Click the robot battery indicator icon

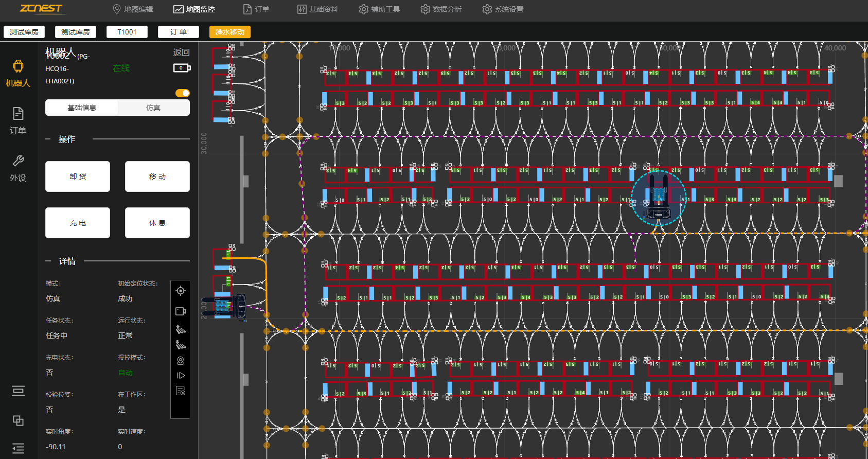pos(182,68)
